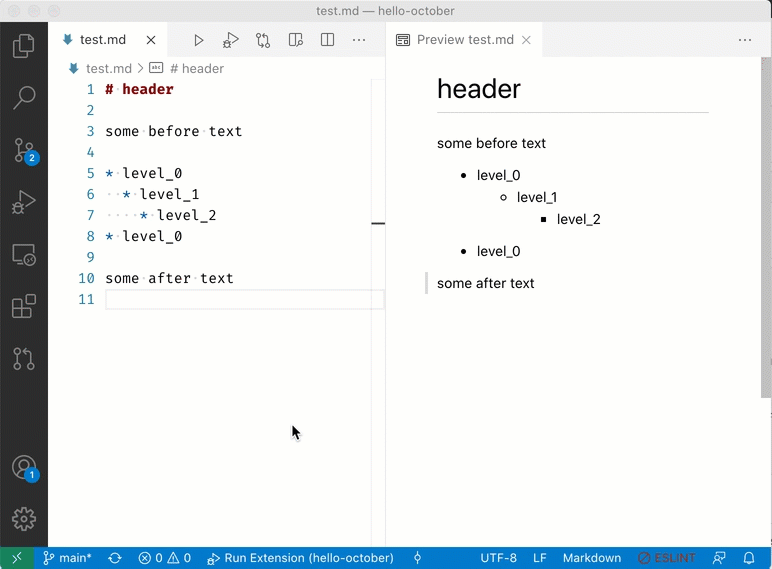The width and height of the screenshot is (772, 569).
Task: Click the feedback icon in status bar
Action: [719, 558]
